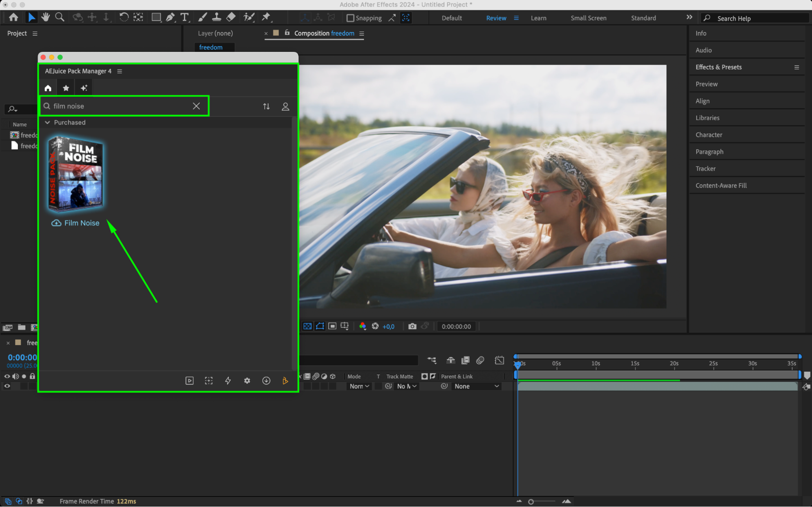
Task: Take snapshot with camera icon
Action: [412, 326]
